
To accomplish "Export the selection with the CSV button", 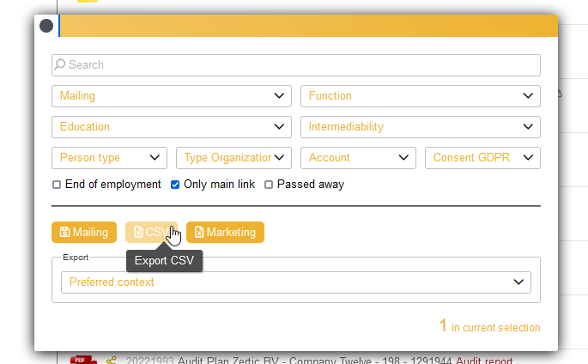I will 151,233.
